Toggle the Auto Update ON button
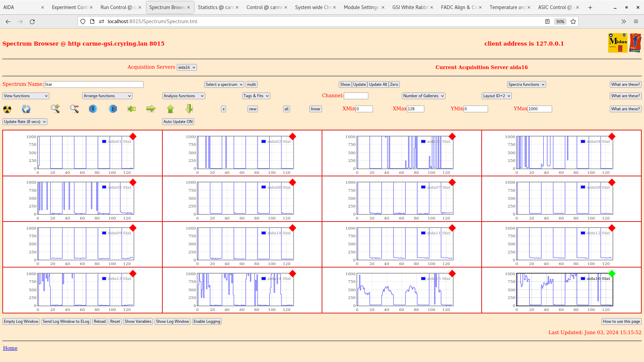Viewport: 644px width, 362px height. tap(178, 122)
